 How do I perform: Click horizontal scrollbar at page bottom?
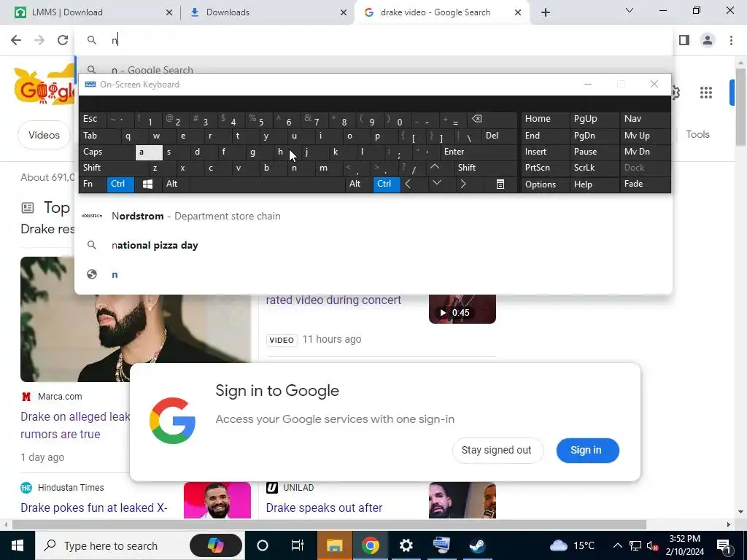[x=329, y=525]
